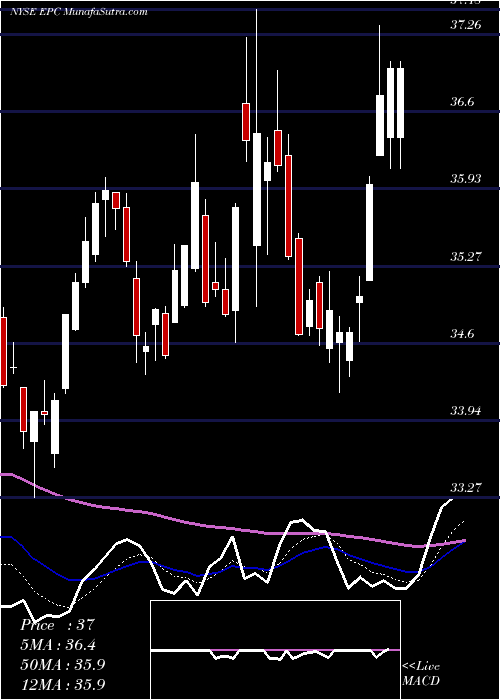The height and width of the screenshot is (700, 500).
Task: Click the 5MA : 36.4 readout
Action: [x=58, y=645]
